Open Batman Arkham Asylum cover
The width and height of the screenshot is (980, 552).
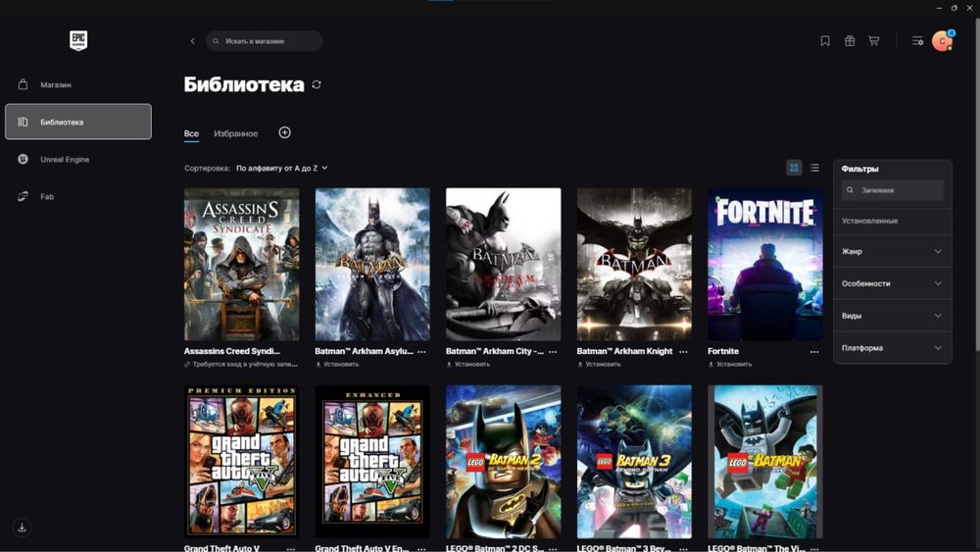click(x=372, y=265)
